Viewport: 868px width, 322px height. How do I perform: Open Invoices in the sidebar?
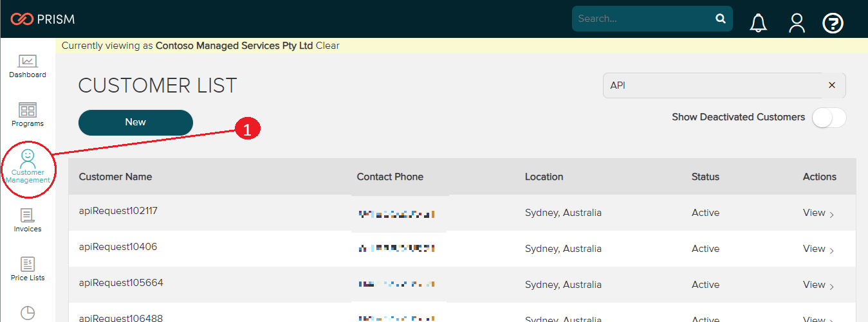coord(28,220)
